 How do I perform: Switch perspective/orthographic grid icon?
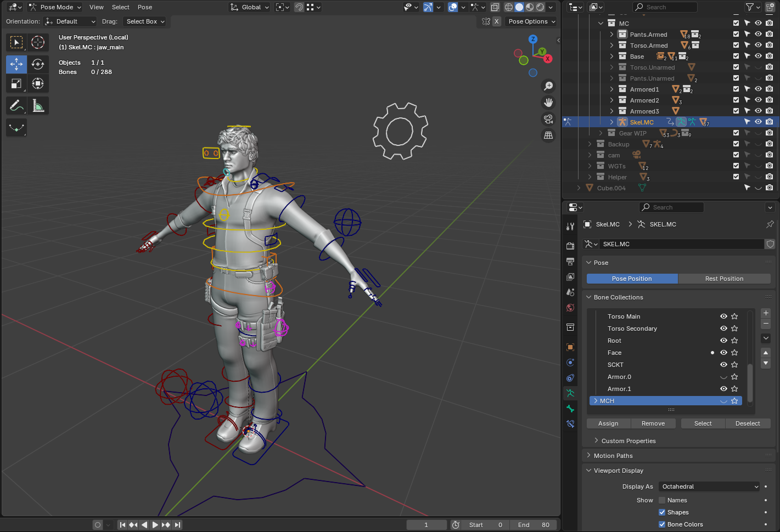point(548,135)
